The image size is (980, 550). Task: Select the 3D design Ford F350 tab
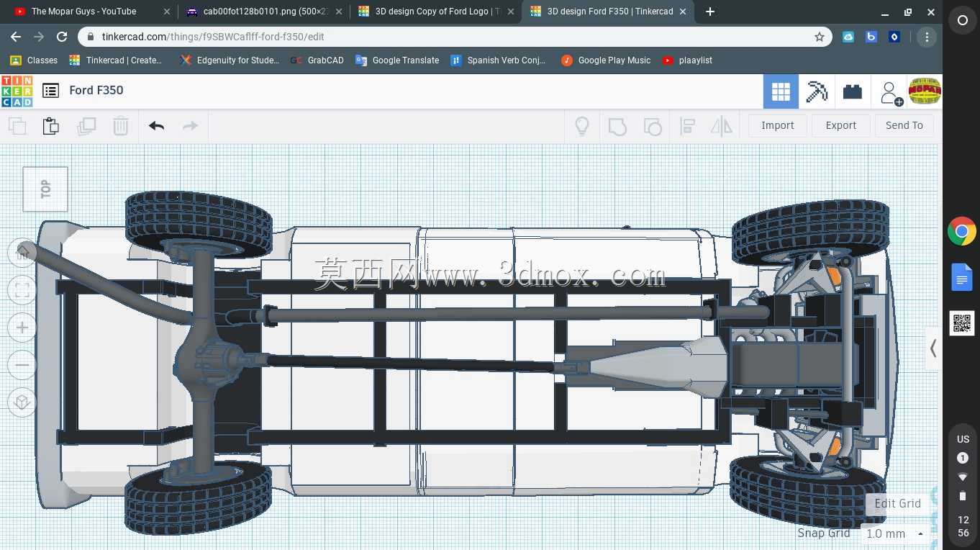click(609, 12)
